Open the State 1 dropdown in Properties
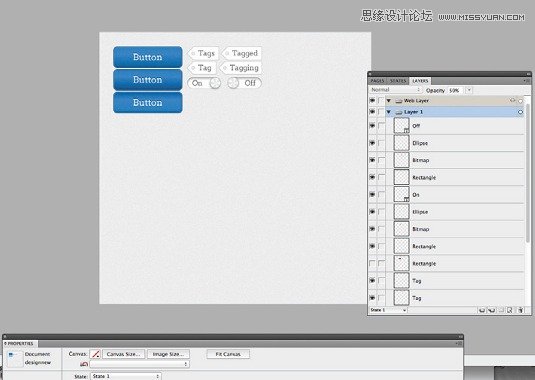The width and height of the screenshot is (535, 380). pyautogui.click(x=125, y=376)
